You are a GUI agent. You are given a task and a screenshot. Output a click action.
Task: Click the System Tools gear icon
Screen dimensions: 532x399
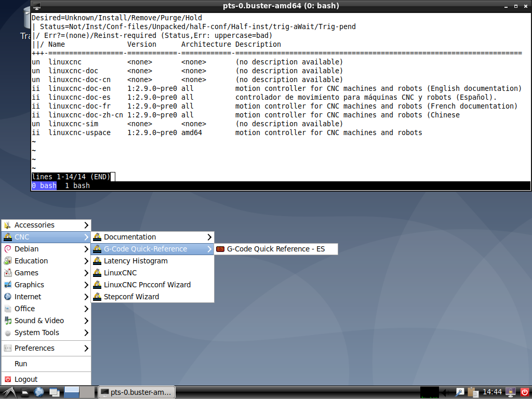click(x=7, y=333)
